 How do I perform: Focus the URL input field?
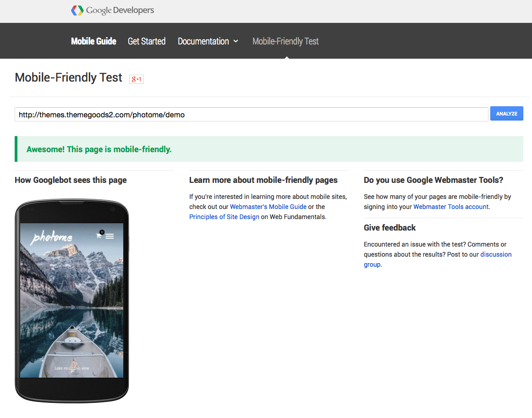point(251,115)
